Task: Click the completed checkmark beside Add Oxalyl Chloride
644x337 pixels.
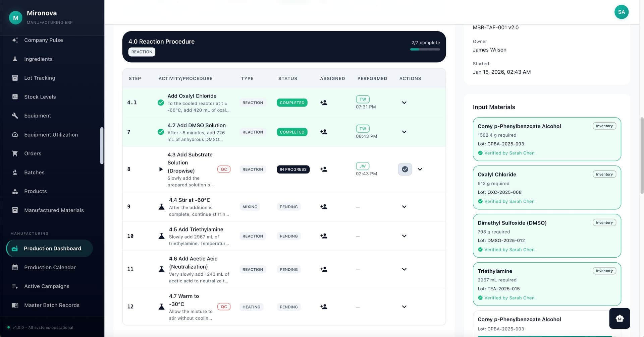Action: tap(161, 103)
